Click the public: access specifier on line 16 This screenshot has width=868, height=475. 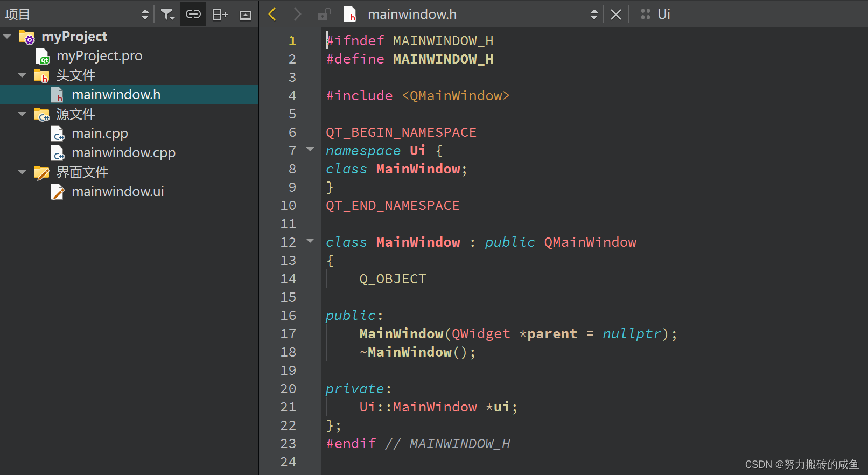pyautogui.click(x=354, y=316)
